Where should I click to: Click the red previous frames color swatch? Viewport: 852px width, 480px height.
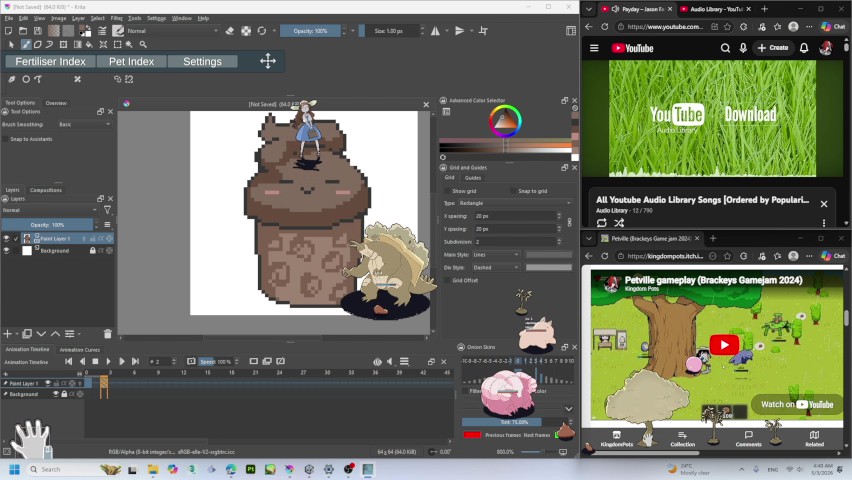click(x=472, y=435)
